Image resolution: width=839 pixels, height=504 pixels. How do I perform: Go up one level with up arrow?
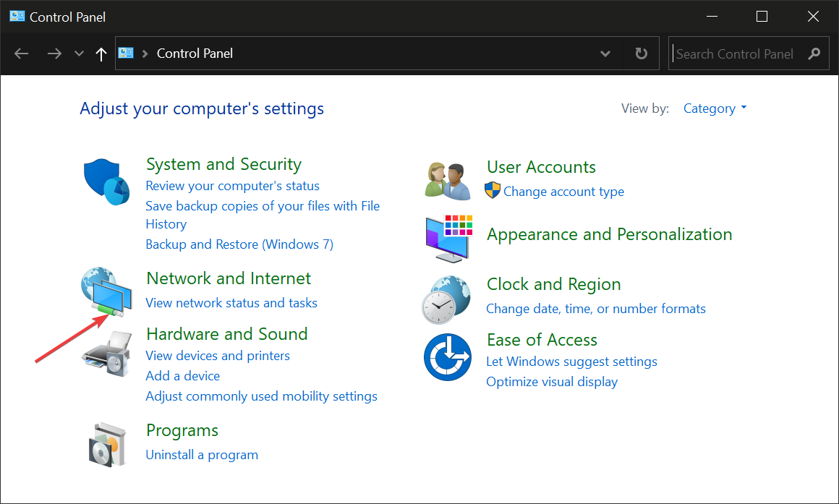[101, 54]
